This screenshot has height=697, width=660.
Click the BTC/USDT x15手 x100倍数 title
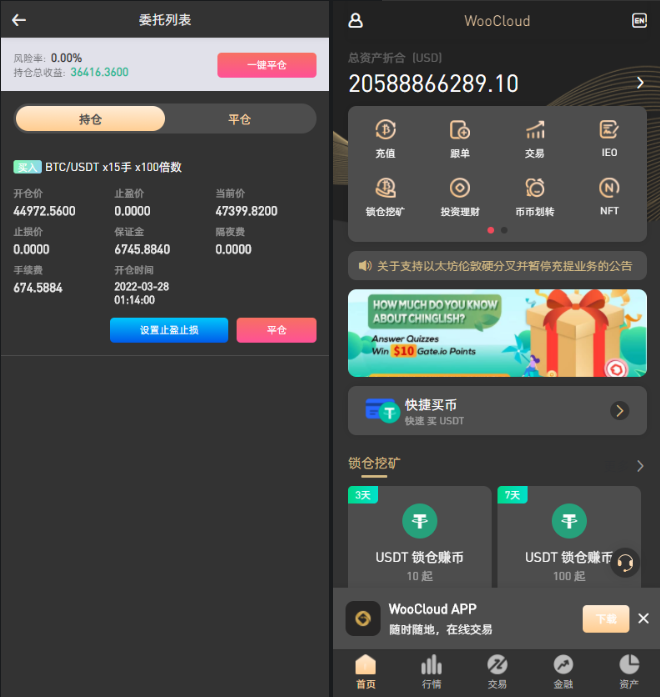pos(113,167)
